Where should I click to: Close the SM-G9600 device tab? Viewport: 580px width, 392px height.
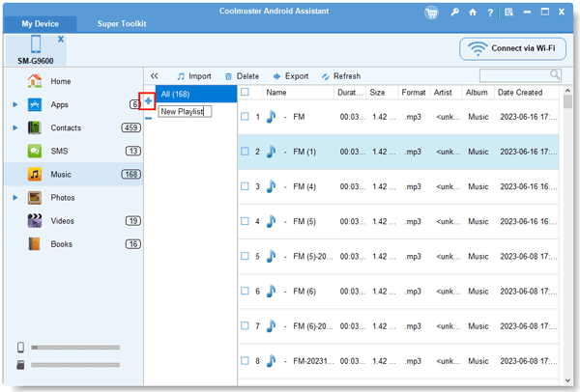[x=61, y=40]
